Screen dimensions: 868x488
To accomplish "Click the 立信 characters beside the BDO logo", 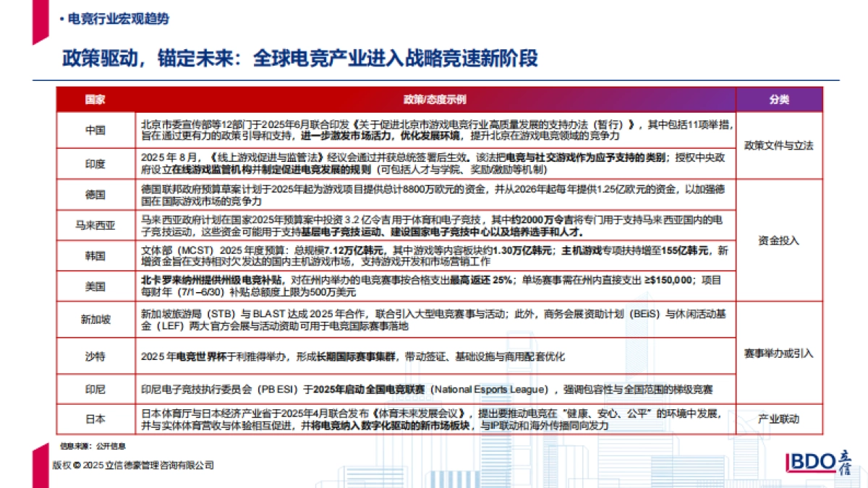I will [845, 463].
